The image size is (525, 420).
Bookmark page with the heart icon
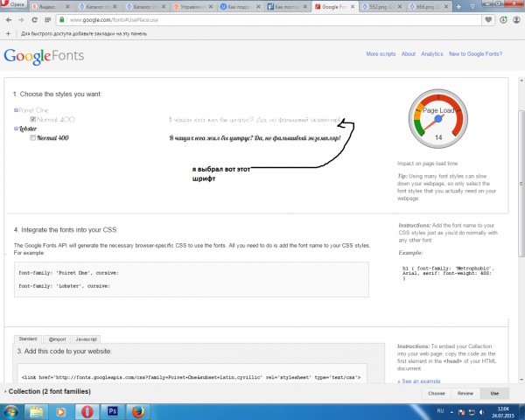(x=488, y=20)
